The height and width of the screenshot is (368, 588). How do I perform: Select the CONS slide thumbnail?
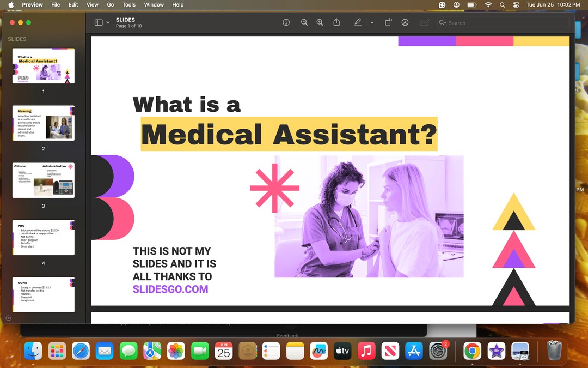click(43, 294)
